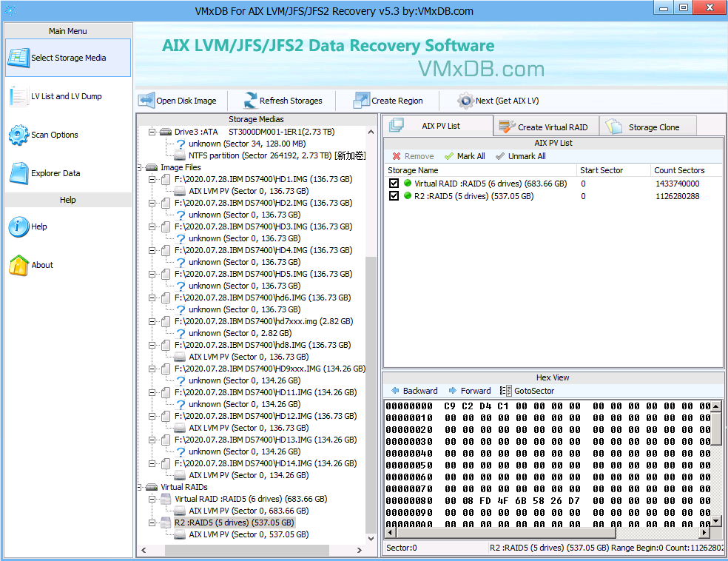728x561 pixels.
Task: Click the AIX PV List tab icon
Action: pyautogui.click(x=397, y=125)
